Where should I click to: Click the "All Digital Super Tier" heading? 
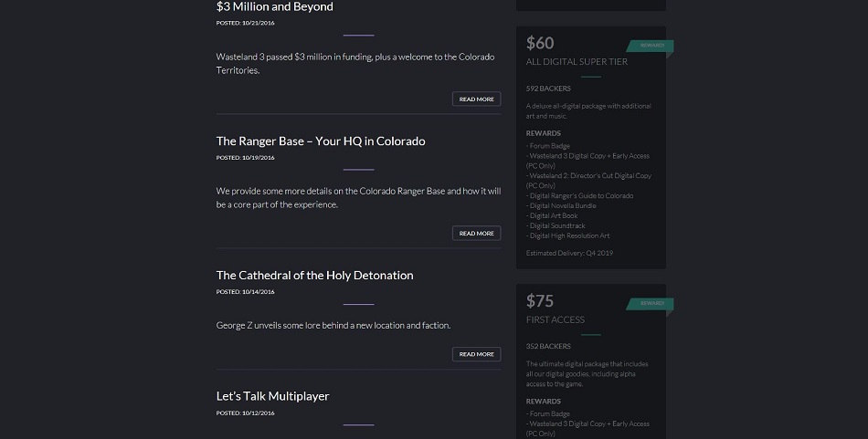point(577,62)
